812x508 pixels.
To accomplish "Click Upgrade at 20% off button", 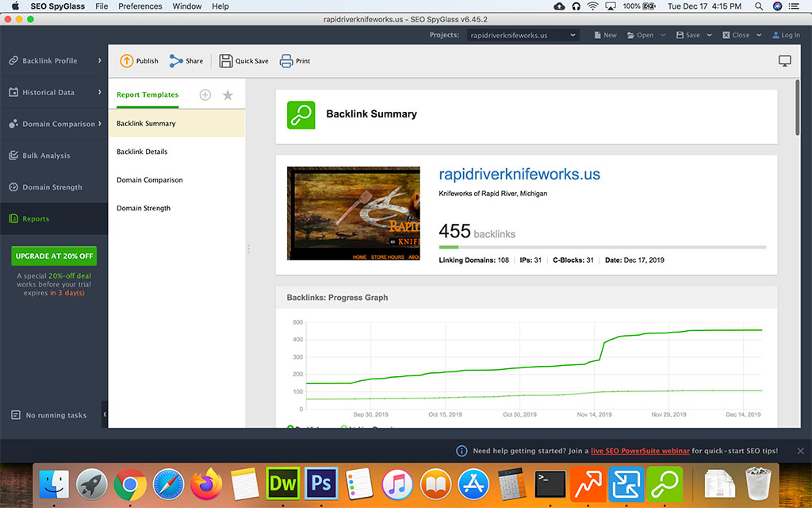I will tap(54, 256).
